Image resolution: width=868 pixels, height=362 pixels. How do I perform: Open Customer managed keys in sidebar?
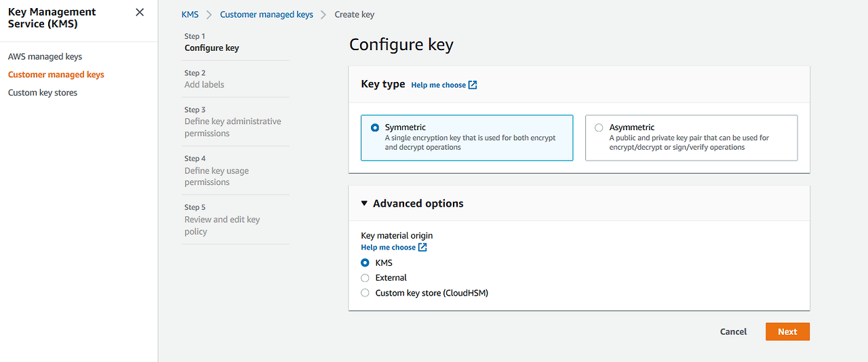56,75
